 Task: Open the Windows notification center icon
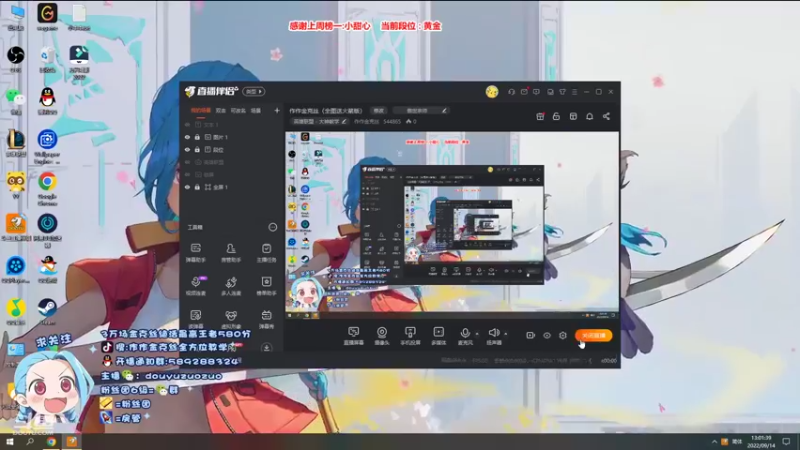point(786,442)
